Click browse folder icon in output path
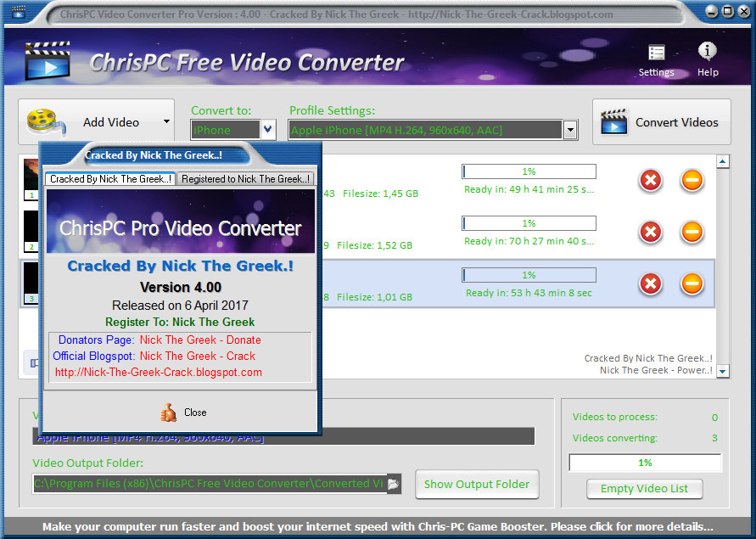Image resolution: width=756 pixels, height=539 pixels. (394, 484)
